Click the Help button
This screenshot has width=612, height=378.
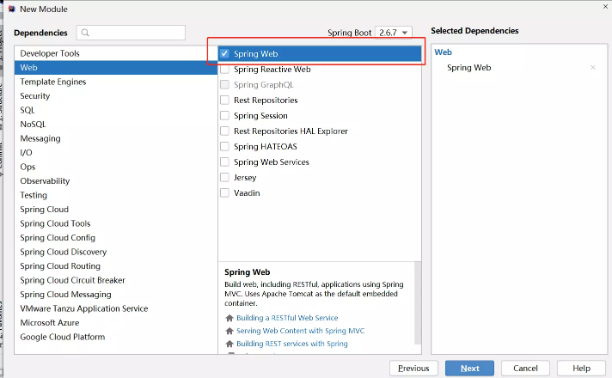[581, 368]
